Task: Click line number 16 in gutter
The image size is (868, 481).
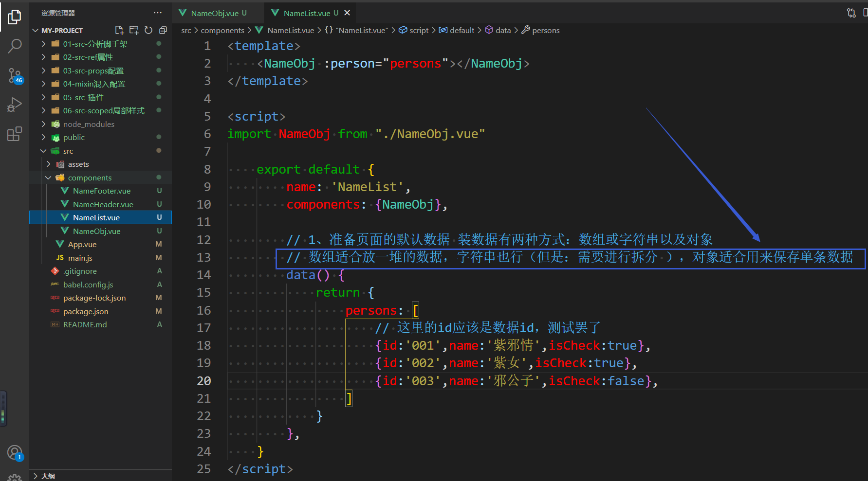Action: (x=204, y=310)
